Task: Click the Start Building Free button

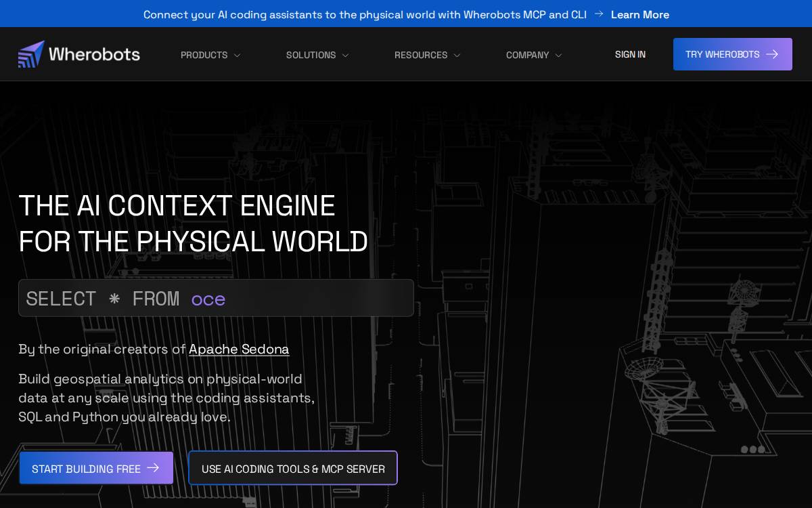Action: [96, 468]
